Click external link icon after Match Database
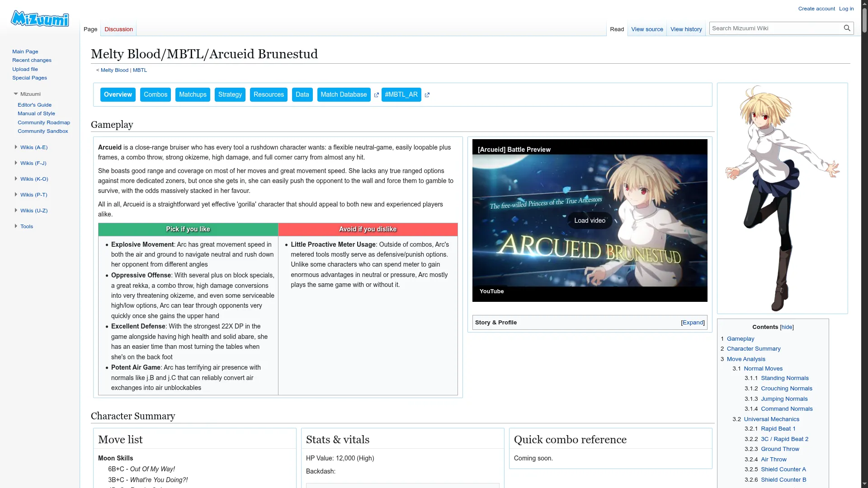 point(376,95)
